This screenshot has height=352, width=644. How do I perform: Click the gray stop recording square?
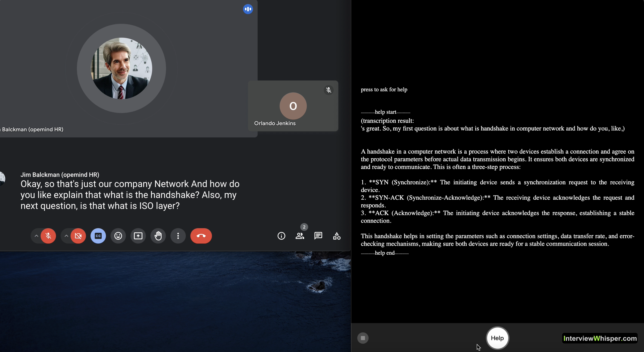click(x=363, y=338)
